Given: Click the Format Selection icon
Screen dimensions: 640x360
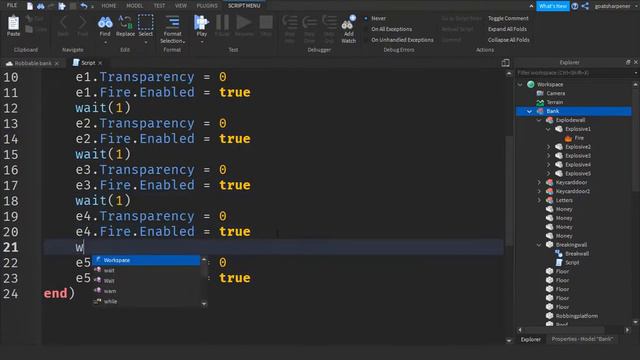Looking at the screenshot, I should click(172, 22).
